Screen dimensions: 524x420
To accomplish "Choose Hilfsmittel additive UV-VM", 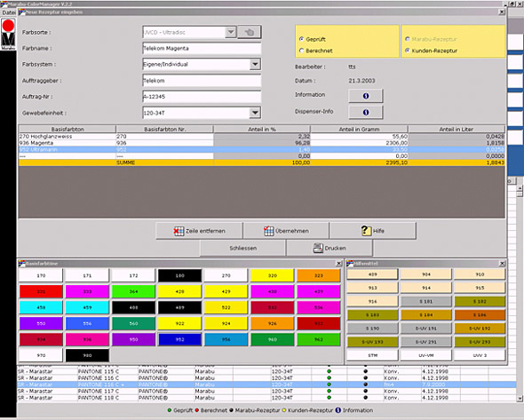I will [426, 355].
